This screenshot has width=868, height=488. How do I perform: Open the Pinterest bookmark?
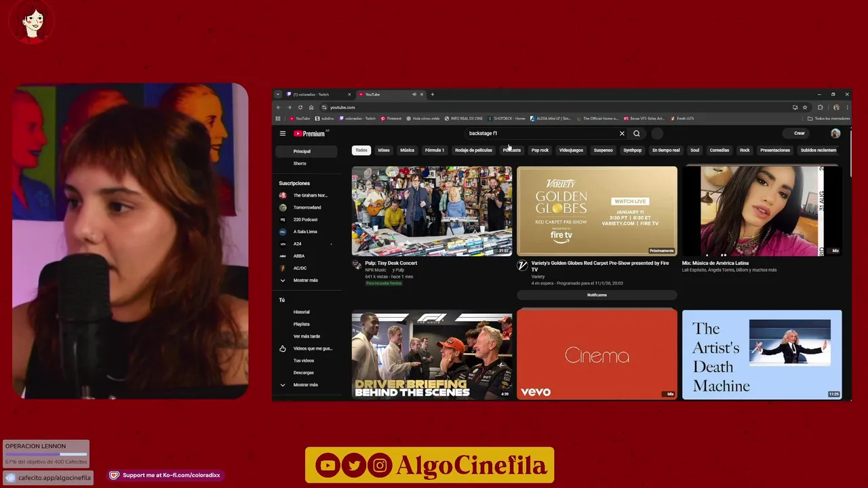click(391, 119)
